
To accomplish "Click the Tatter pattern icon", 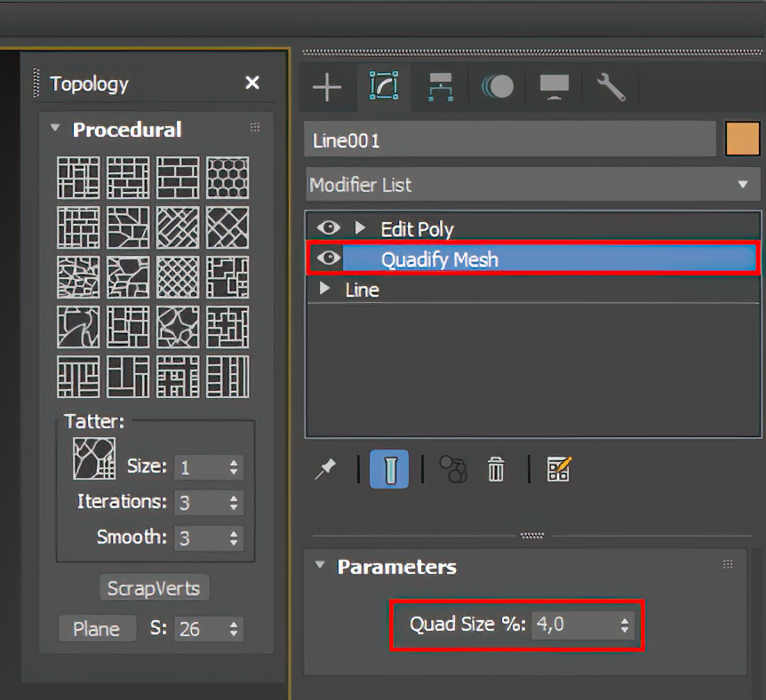I will (94, 458).
